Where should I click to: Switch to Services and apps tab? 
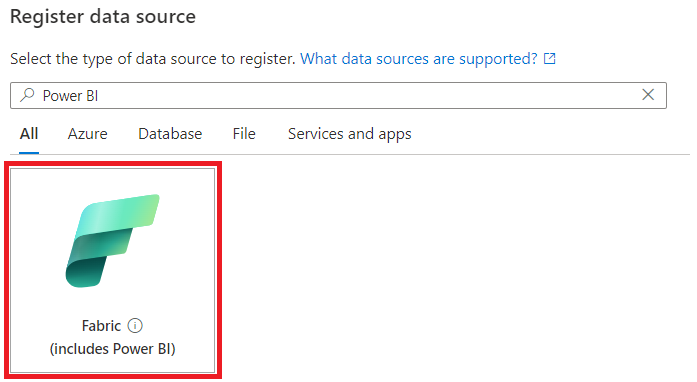(x=349, y=134)
